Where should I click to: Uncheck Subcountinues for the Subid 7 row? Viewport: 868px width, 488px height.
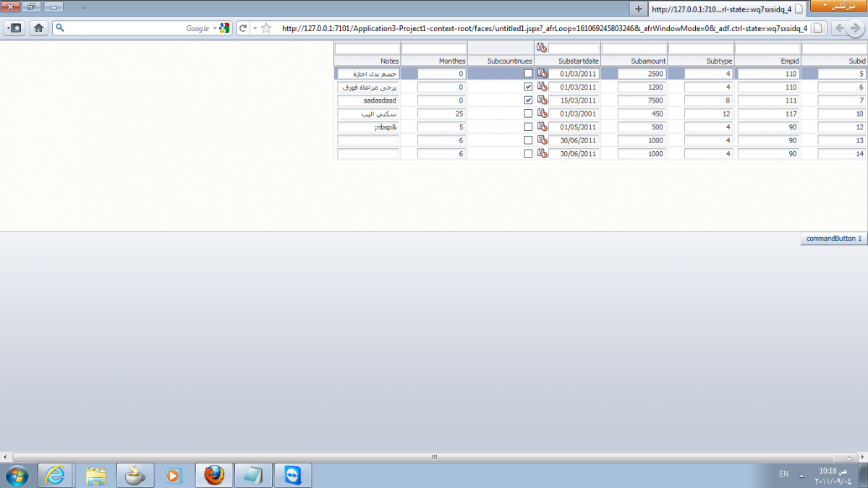[528, 100]
